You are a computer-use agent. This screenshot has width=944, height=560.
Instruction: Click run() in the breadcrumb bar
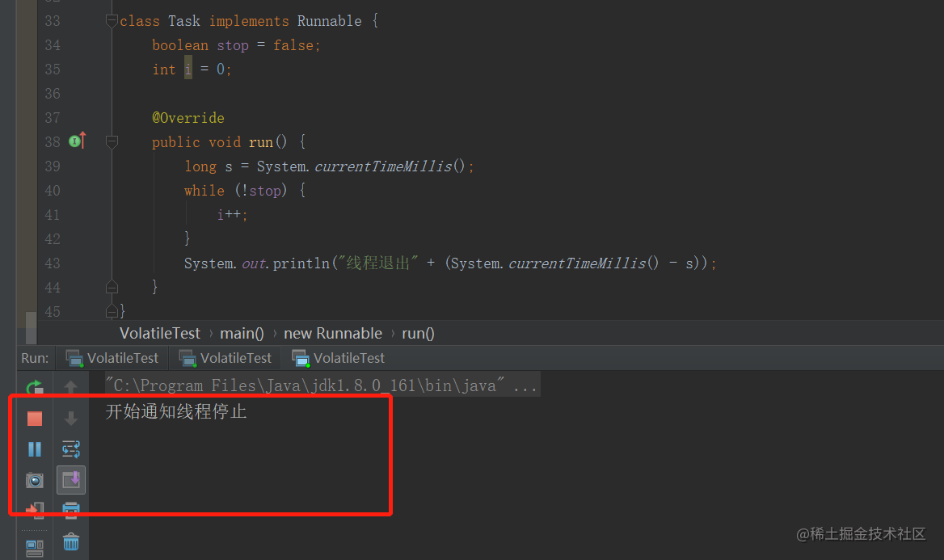[x=418, y=334]
